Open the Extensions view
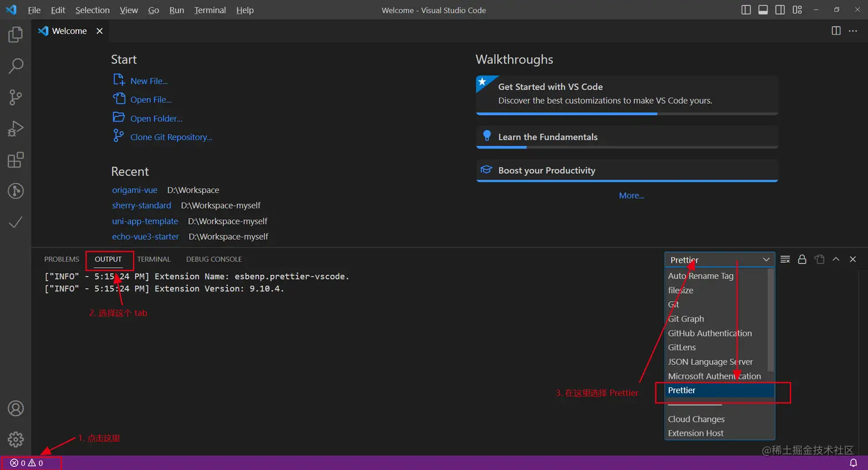The height and width of the screenshot is (470, 868). coord(15,160)
